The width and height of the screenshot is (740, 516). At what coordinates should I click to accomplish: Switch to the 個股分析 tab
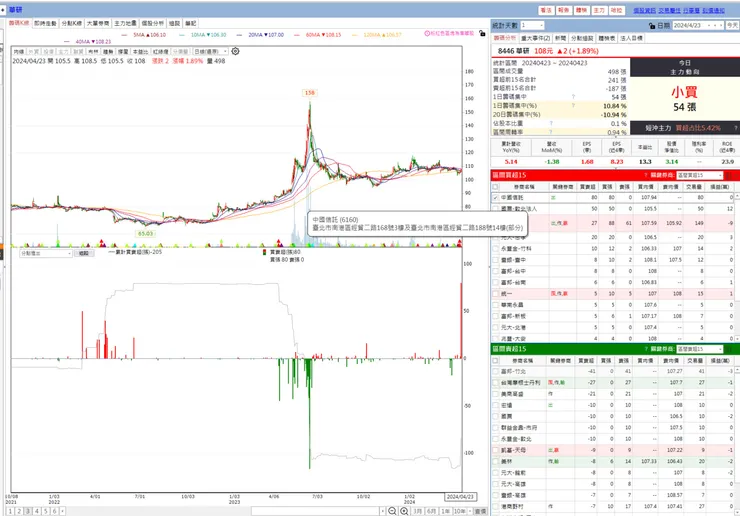tap(152, 23)
